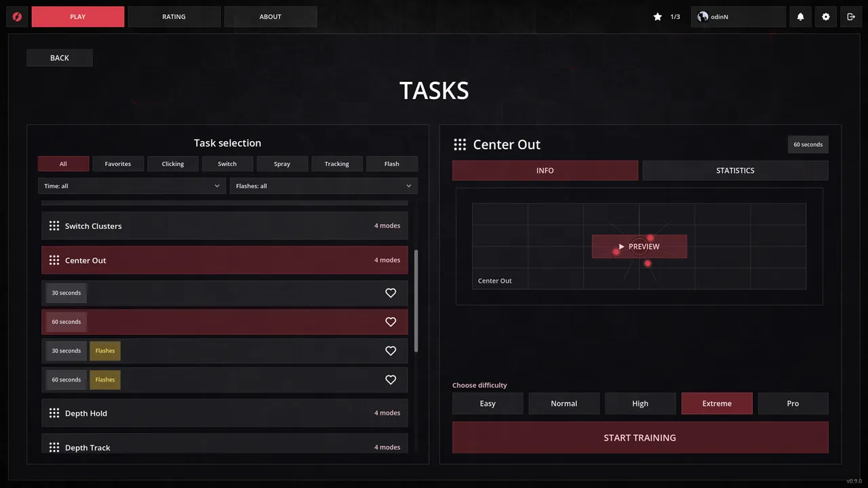
Task: Play the Center Out PREVIEW
Action: [639, 247]
